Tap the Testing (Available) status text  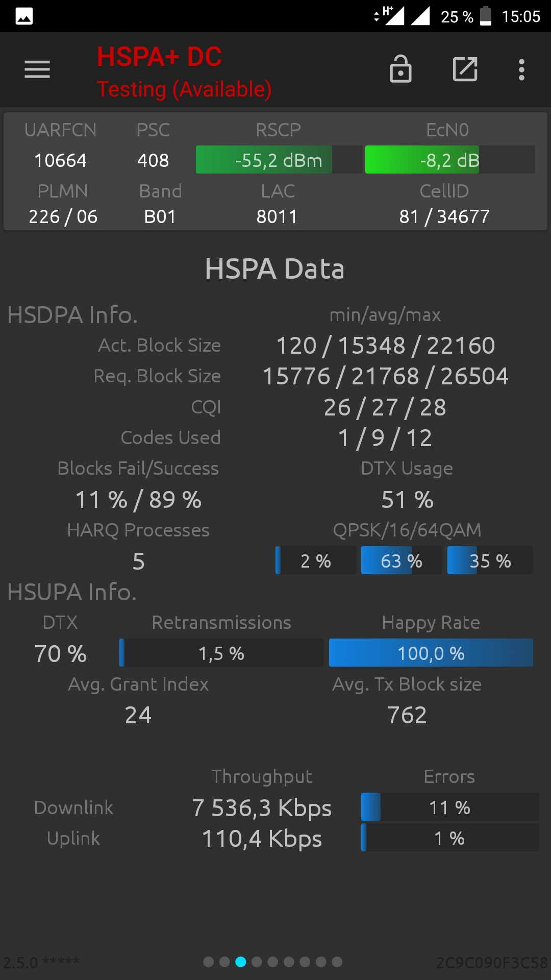pos(184,89)
